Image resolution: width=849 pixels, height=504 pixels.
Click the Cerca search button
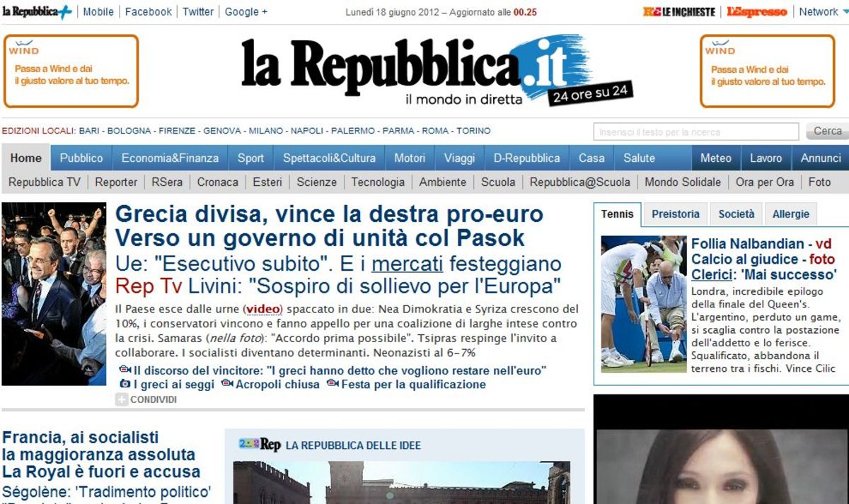(x=827, y=131)
